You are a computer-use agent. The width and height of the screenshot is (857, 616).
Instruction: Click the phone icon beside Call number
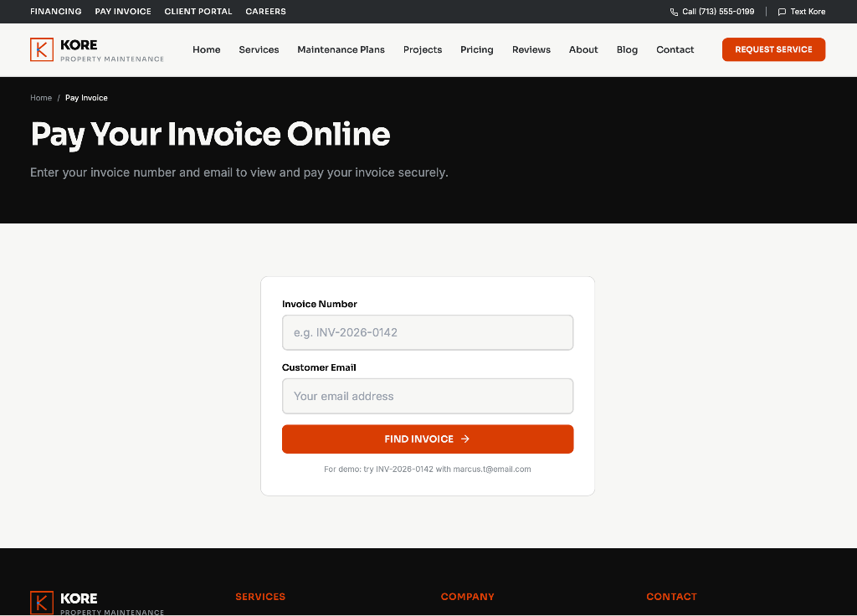pos(674,12)
